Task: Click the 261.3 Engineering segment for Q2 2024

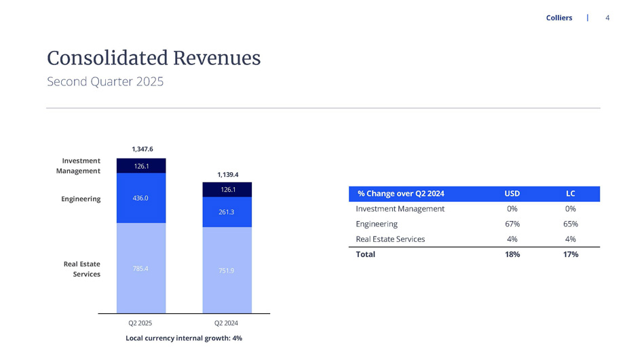Action: pyautogui.click(x=227, y=212)
